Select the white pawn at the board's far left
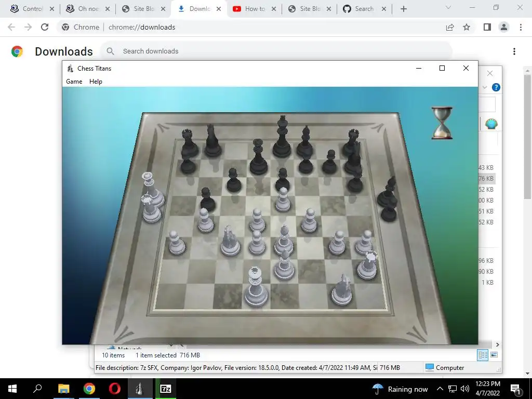The height and width of the screenshot is (399, 532). pyautogui.click(x=177, y=243)
